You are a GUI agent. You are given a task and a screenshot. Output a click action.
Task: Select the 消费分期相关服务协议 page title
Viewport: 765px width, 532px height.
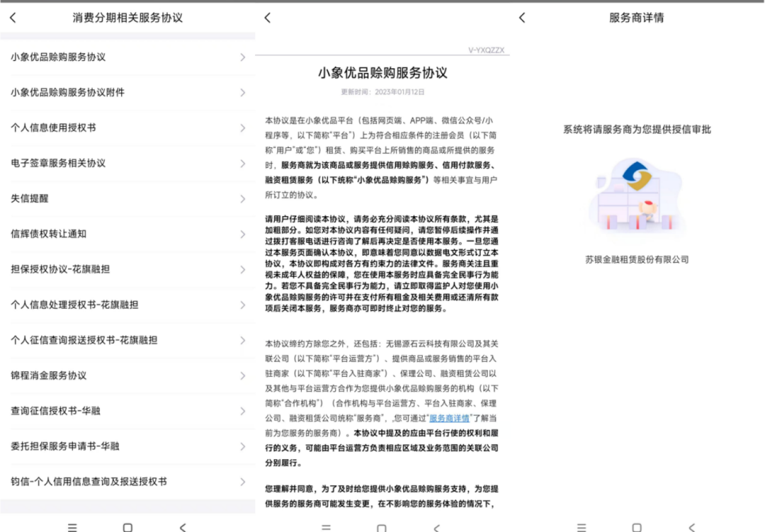127,18
